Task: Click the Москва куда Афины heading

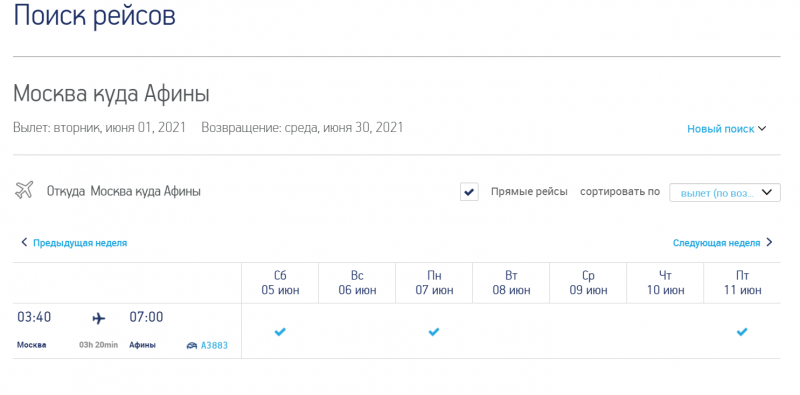Action: pos(111,94)
